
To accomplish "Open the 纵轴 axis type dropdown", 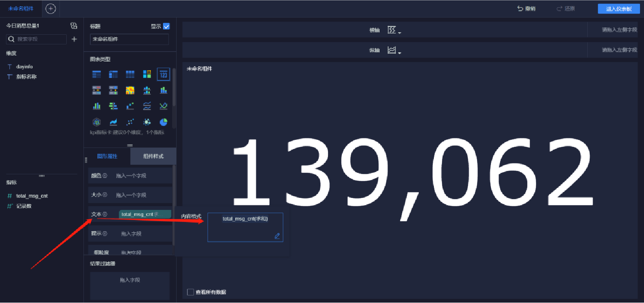I will (394, 50).
